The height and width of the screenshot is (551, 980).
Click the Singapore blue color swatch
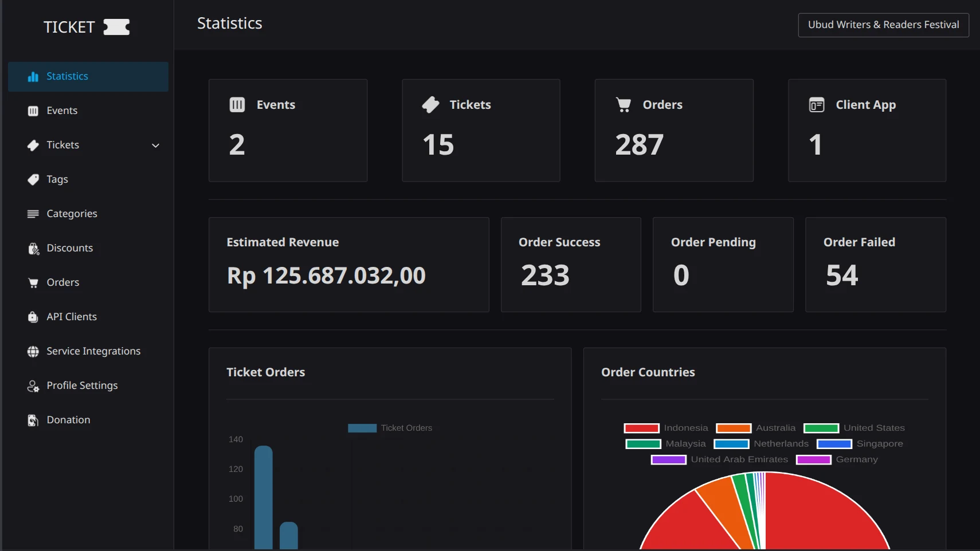click(x=834, y=444)
